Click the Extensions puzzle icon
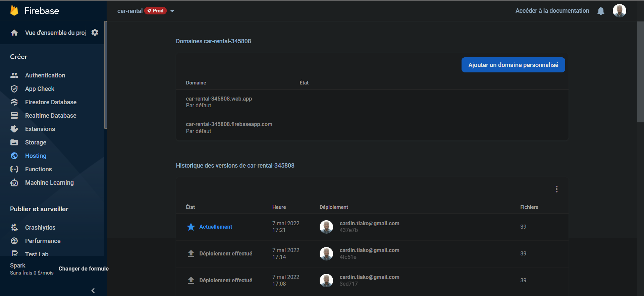Screen dimensions: 644x296 (x=14, y=129)
